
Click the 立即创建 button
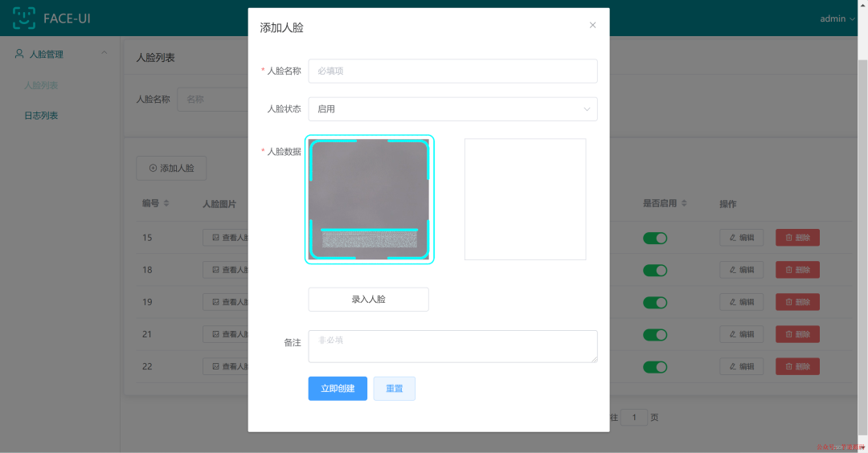(338, 388)
